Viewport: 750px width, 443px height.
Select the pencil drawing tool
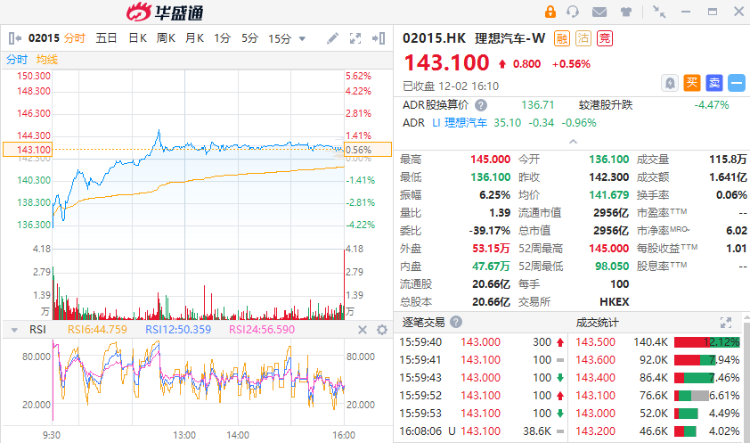click(333, 38)
